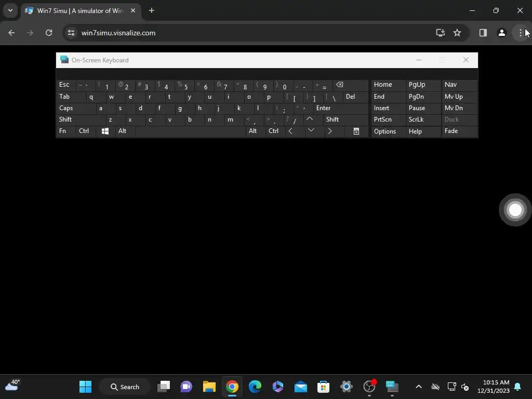This screenshot has width=532, height=399.
Task: Click the PrtScn key
Action: (x=389, y=119)
